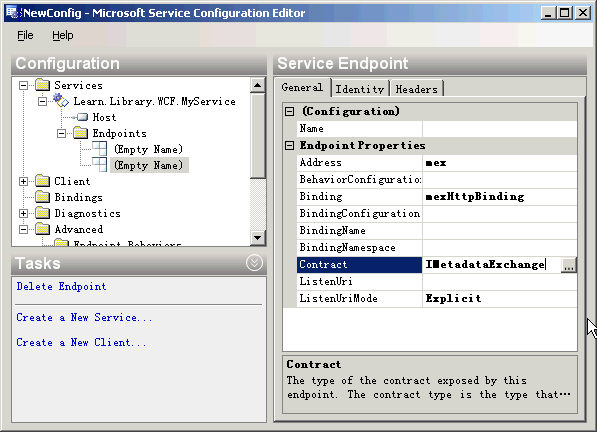Select the Bindings tree item label

[x=78, y=197]
